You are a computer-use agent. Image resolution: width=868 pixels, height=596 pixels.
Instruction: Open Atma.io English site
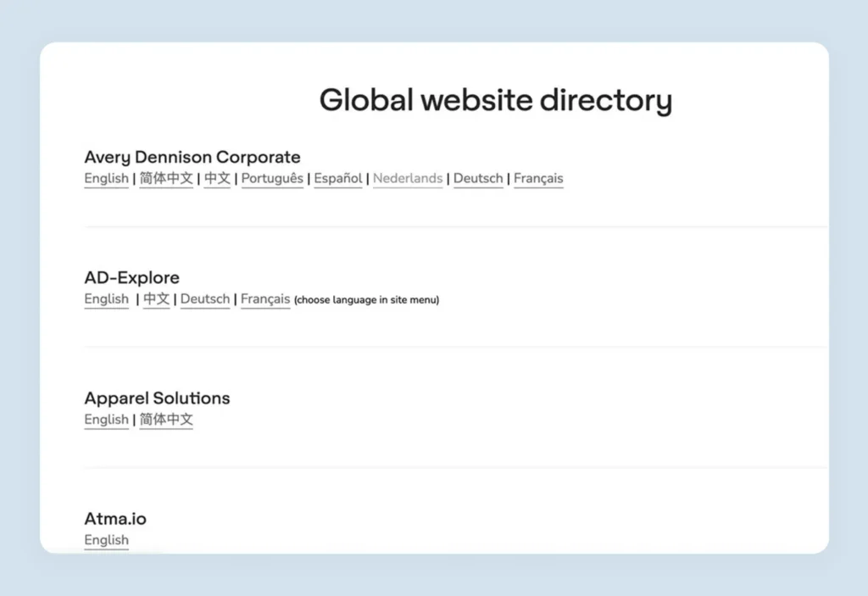[x=106, y=540]
